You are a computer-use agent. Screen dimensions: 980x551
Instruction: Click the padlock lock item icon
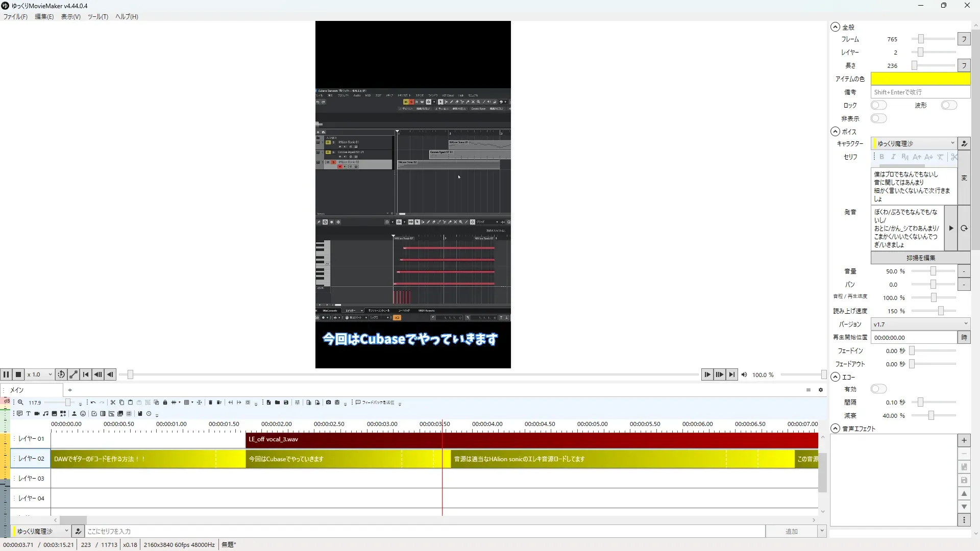point(165,403)
